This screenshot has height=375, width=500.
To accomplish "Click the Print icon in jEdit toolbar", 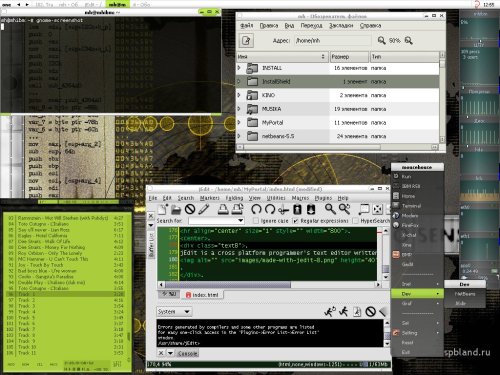I will [223, 209].
